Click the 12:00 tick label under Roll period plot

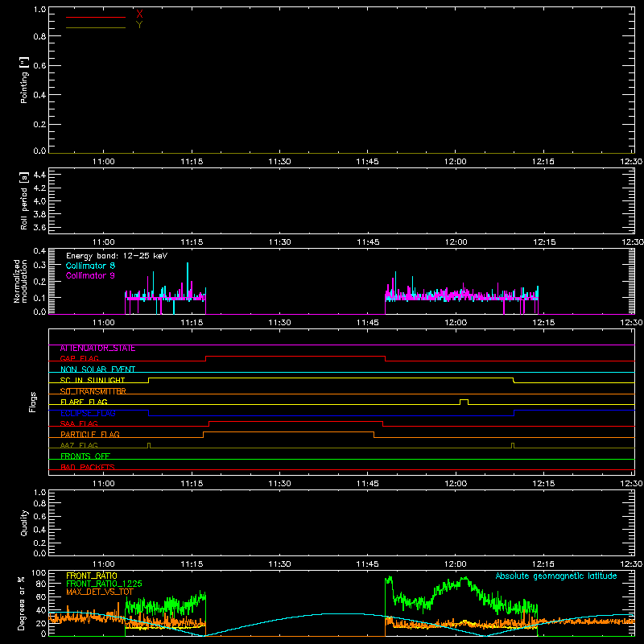456,242
